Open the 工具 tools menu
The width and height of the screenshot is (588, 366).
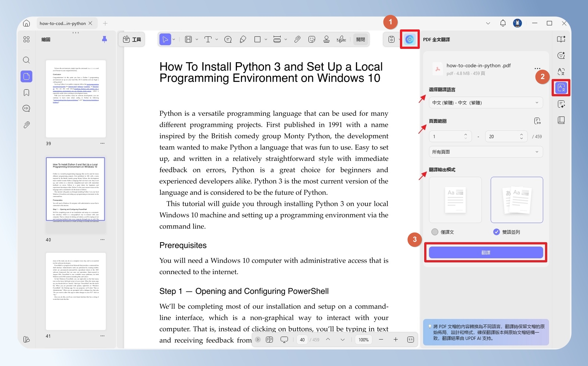point(132,39)
